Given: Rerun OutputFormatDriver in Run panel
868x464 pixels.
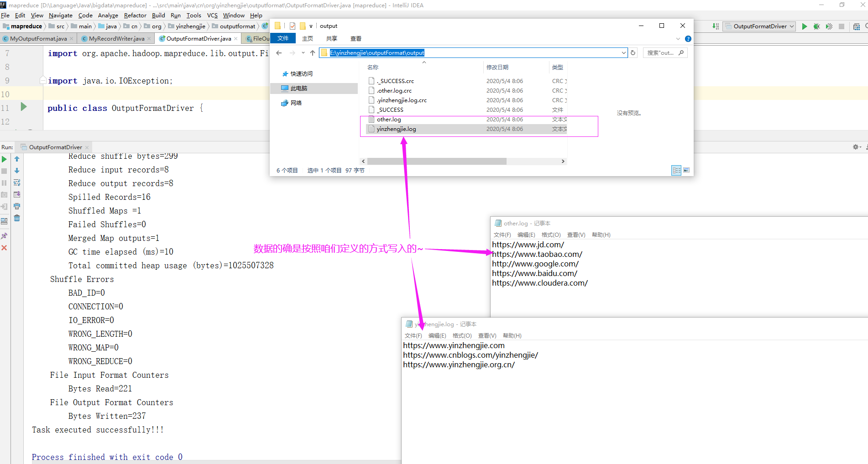Looking at the screenshot, I should (x=4, y=159).
